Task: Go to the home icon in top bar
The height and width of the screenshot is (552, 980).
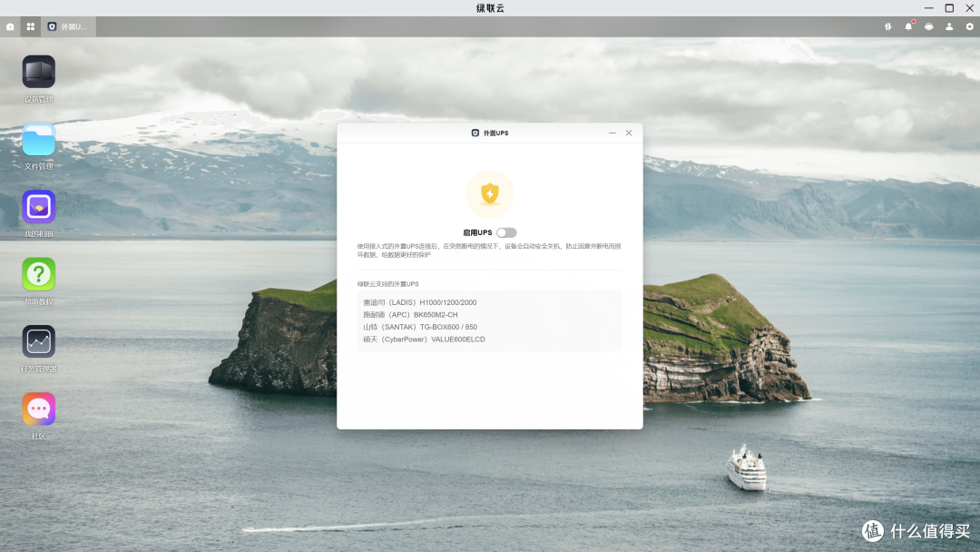Action: click(x=10, y=27)
